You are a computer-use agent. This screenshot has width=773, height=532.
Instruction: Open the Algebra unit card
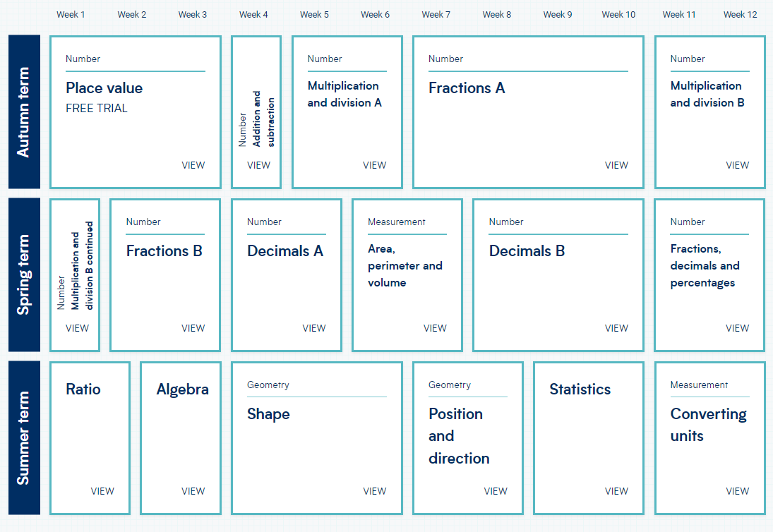click(x=181, y=438)
